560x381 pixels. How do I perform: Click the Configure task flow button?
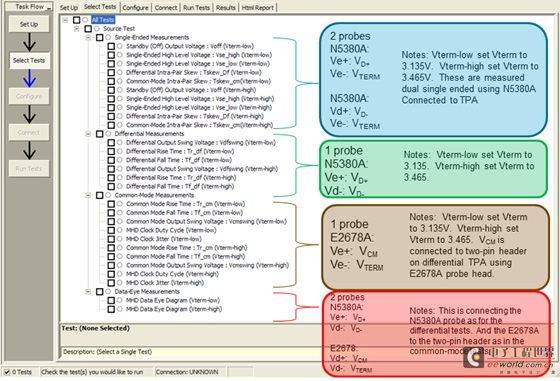(29, 96)
